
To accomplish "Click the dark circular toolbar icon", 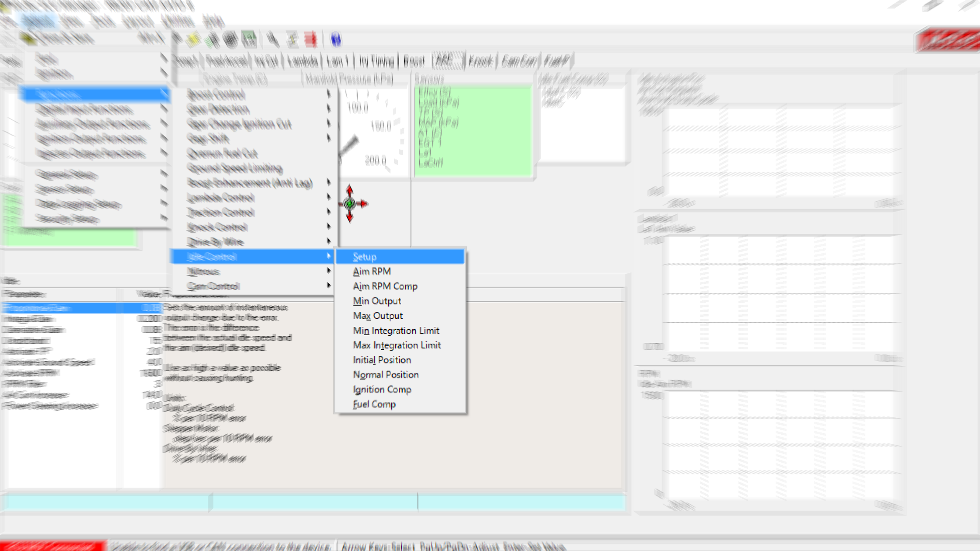I will point(230,39).
